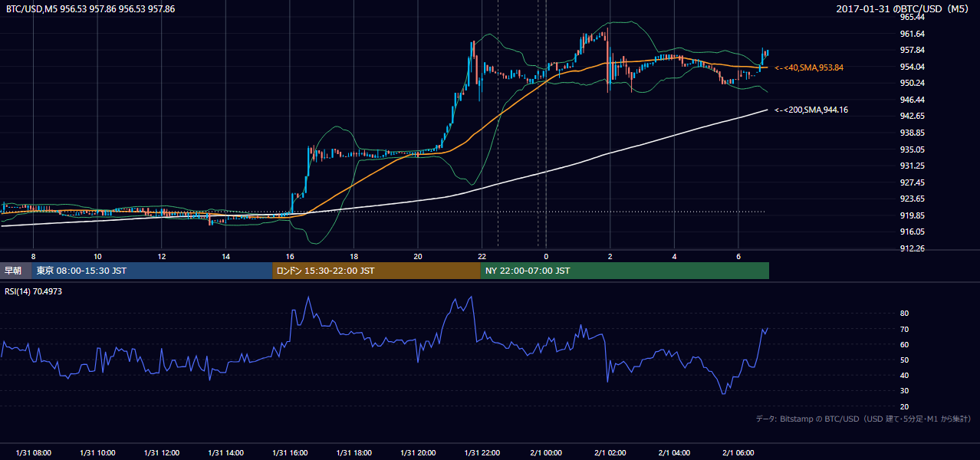The image size is (980, 460).
Task: Click hour tick 8 under price chart
Action: pos(33,256)
